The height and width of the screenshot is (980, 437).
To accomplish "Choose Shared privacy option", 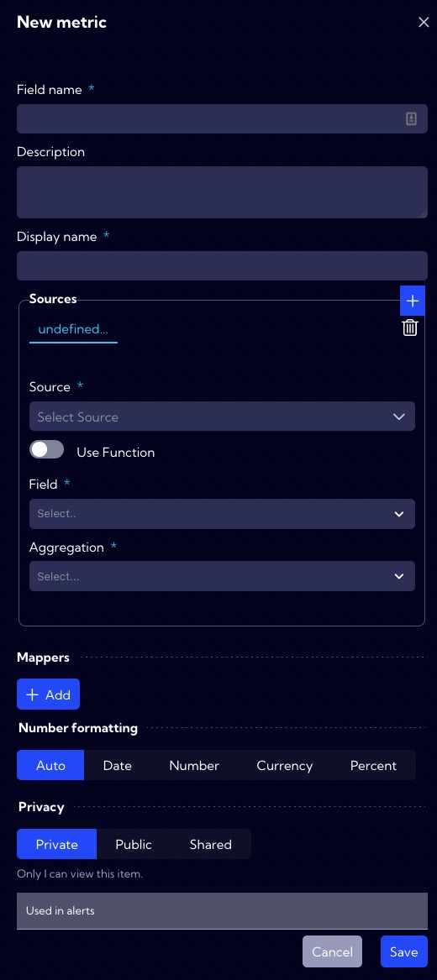I will coord(211,844).
